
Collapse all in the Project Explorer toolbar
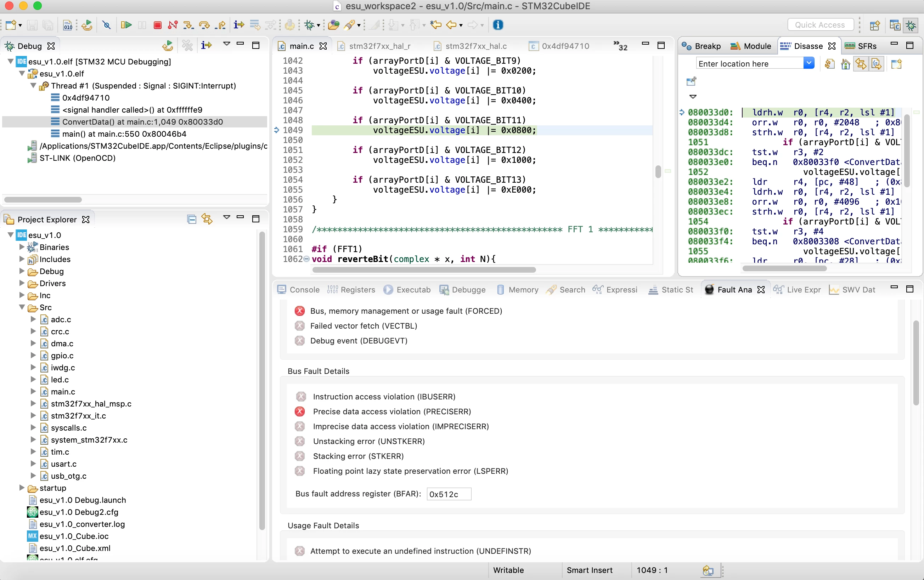tap(191, 220)
